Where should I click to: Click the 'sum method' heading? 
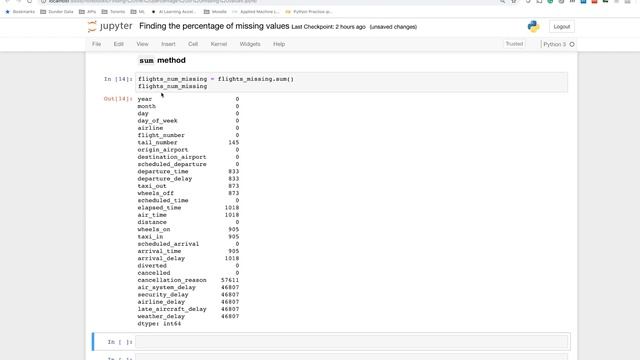point(162,60)
